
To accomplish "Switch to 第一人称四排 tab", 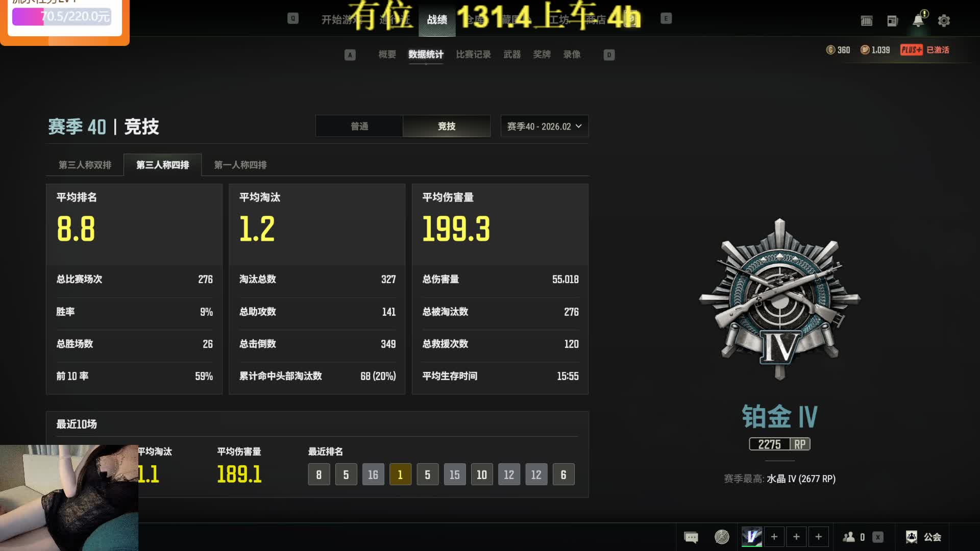I will point(240,165).
